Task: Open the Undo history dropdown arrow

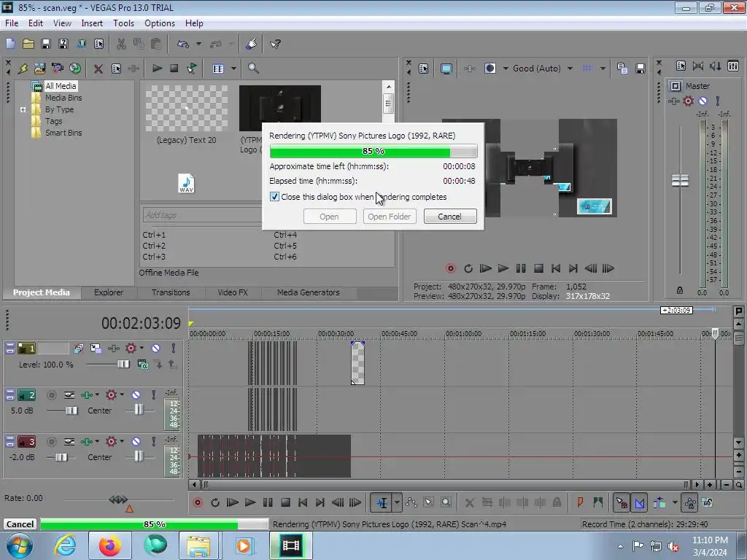Action: coord(198,44)
